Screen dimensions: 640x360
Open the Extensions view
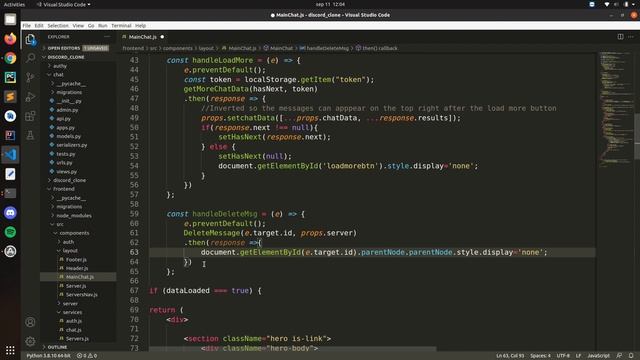click(x=30, y=116)
